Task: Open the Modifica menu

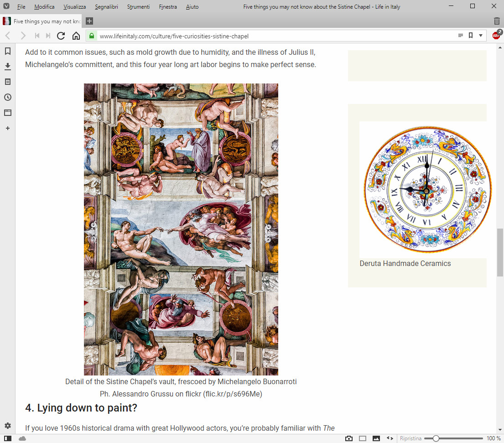Action: pyautogui.click(x=44, y=7)
